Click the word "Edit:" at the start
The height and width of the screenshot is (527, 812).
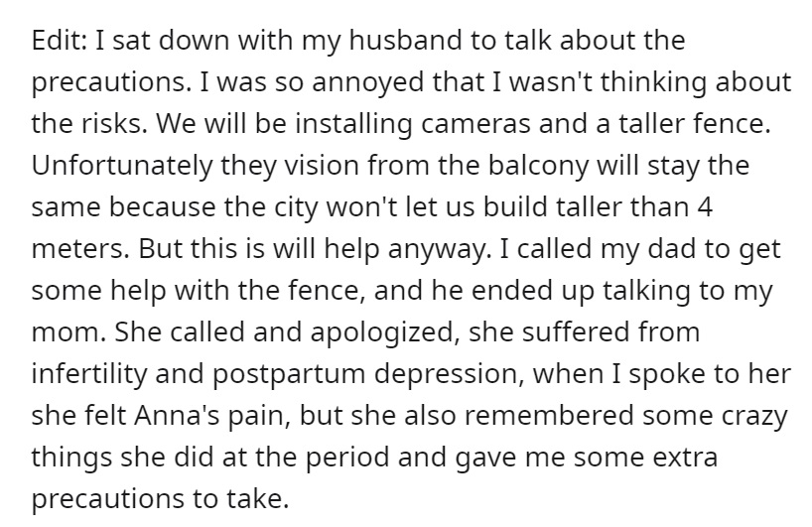point(59,40)
